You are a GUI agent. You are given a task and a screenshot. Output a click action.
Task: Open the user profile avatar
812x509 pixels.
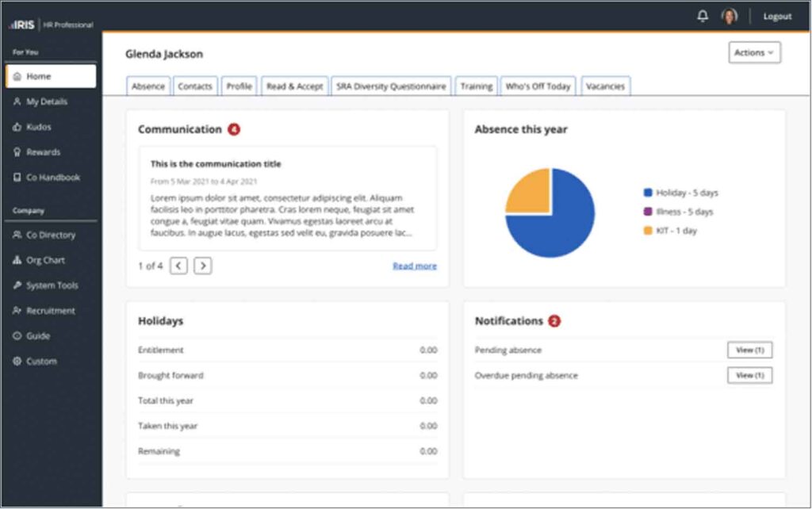[x=729, y=16]
